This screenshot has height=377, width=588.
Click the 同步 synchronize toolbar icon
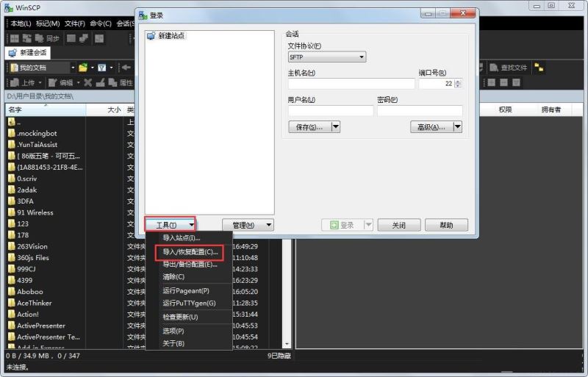(x=37, y=38)
